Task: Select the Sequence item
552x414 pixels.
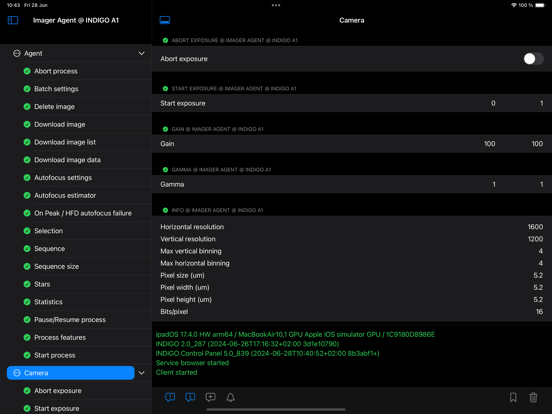Action: tap(49, 249)
